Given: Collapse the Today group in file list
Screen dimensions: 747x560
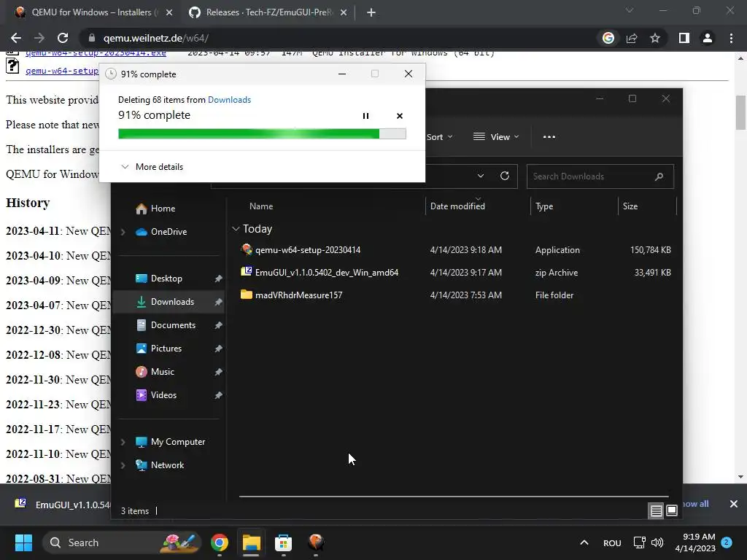Looking at the screenshot, I should (236, 228).
